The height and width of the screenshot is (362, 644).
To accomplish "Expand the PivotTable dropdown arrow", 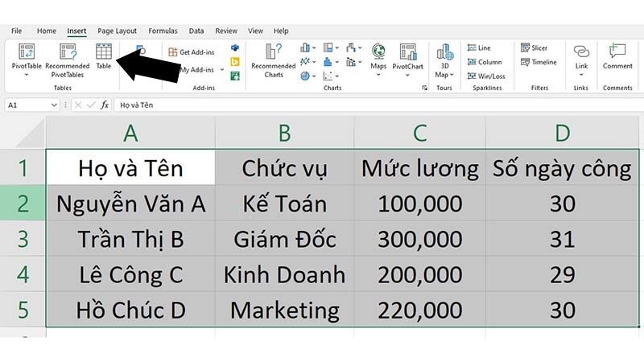I will [x=27, y=75].
